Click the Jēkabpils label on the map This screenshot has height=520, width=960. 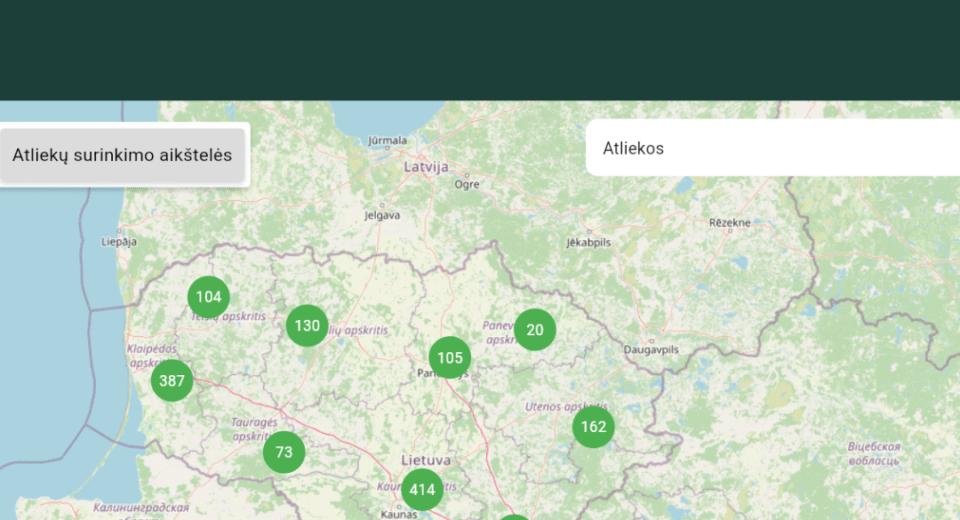pos(588,243)
